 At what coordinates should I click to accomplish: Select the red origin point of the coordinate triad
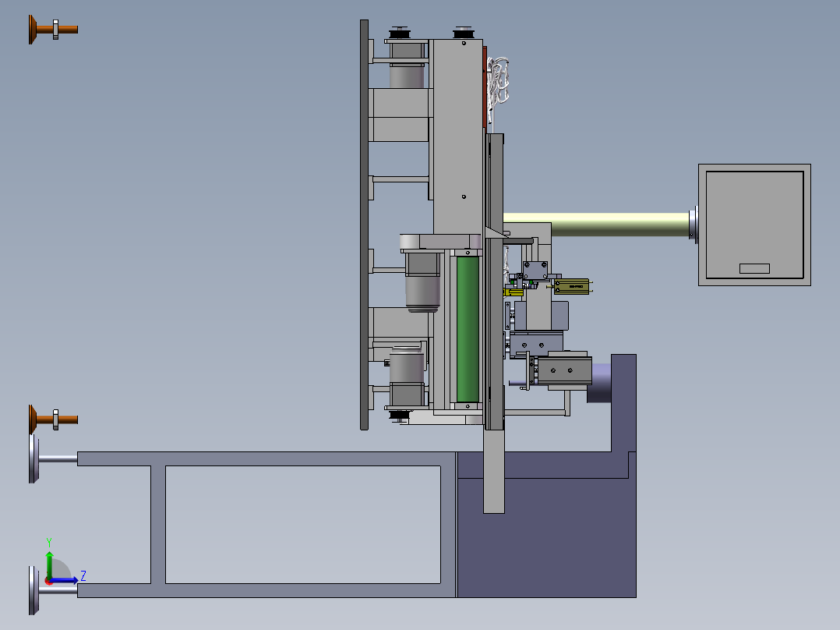pos(48,581)
